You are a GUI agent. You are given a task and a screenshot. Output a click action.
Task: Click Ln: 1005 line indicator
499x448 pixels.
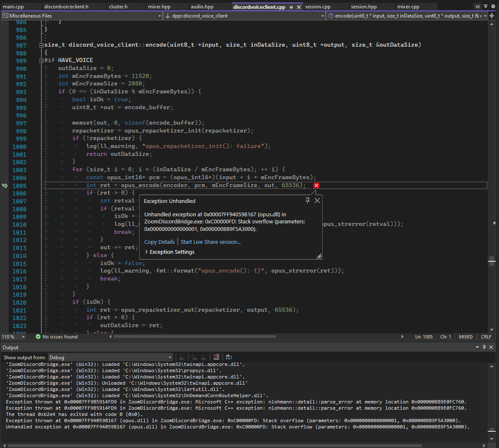tap(424, 337)
